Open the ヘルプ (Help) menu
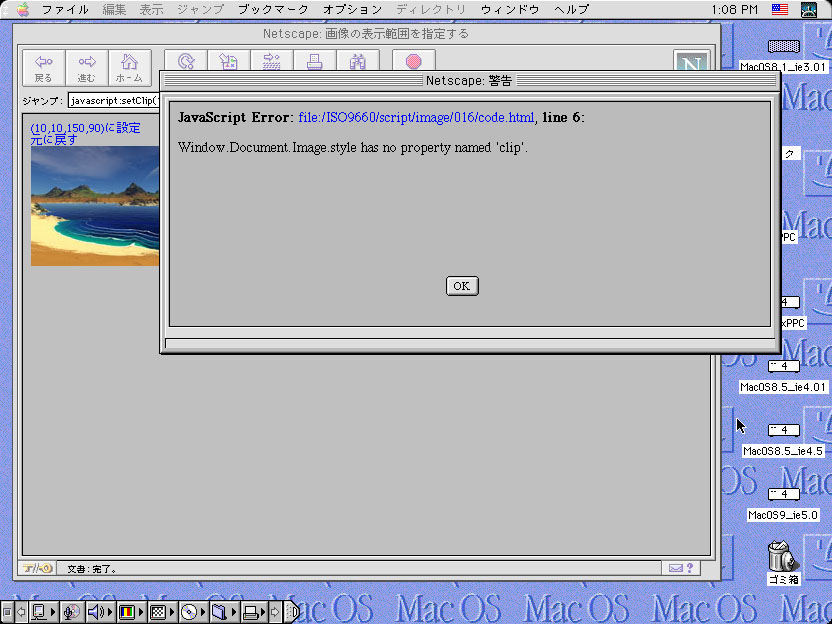832x624 pixels. pyautogui.click(x=571, y=9)
